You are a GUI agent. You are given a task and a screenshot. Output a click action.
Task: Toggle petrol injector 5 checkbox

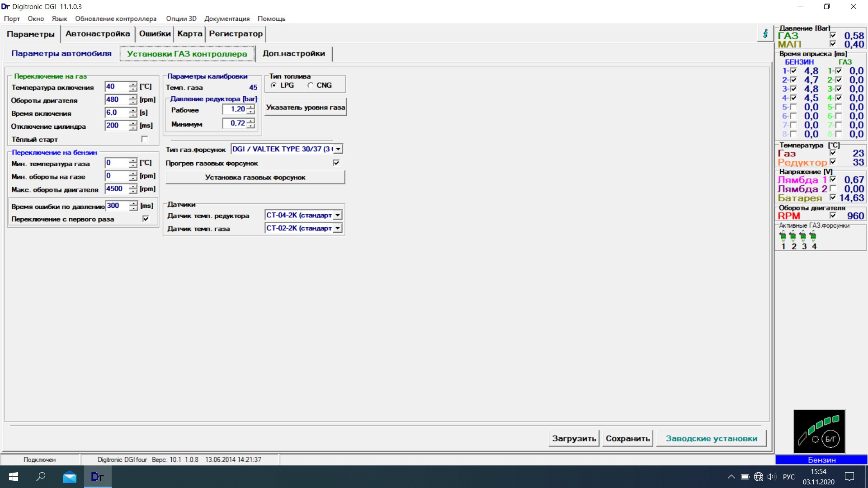pyautogui.click(x=793, y=107)
